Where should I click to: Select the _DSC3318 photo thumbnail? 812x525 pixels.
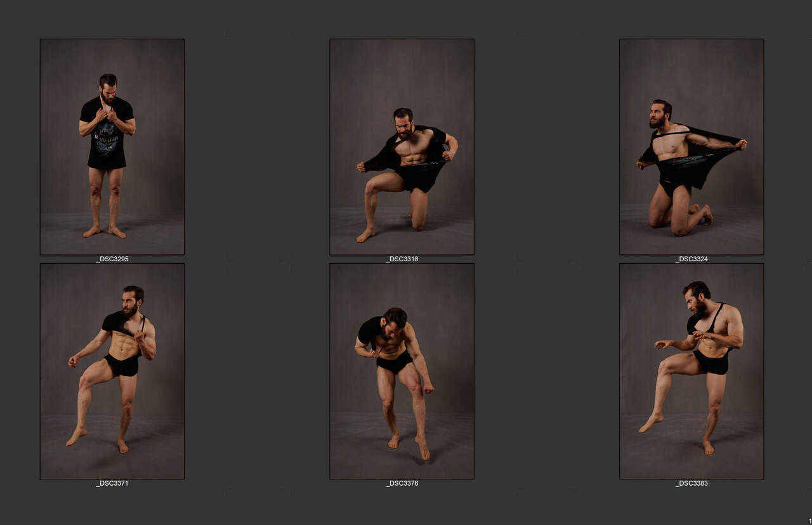click(402, 147)
